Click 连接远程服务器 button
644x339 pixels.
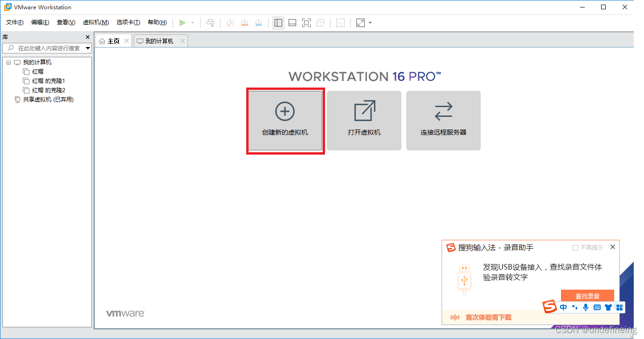443,121
